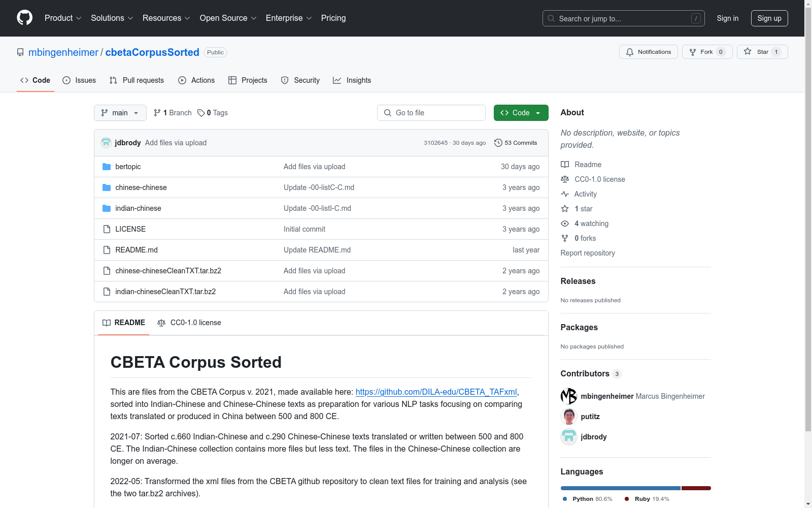Open the Pricing link
This screenshot has width=812, height=508.
point(333,18)
